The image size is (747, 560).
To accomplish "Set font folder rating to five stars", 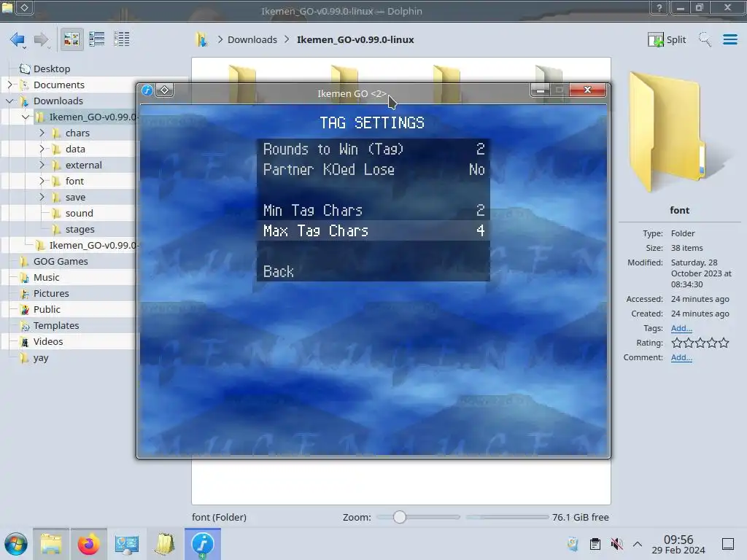I will point(724,343).
